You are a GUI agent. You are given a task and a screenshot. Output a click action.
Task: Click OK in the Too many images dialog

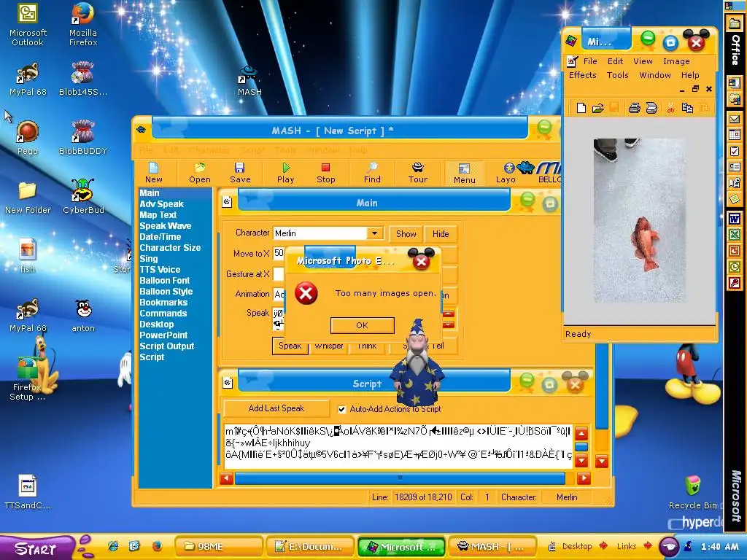coord(362,325)
